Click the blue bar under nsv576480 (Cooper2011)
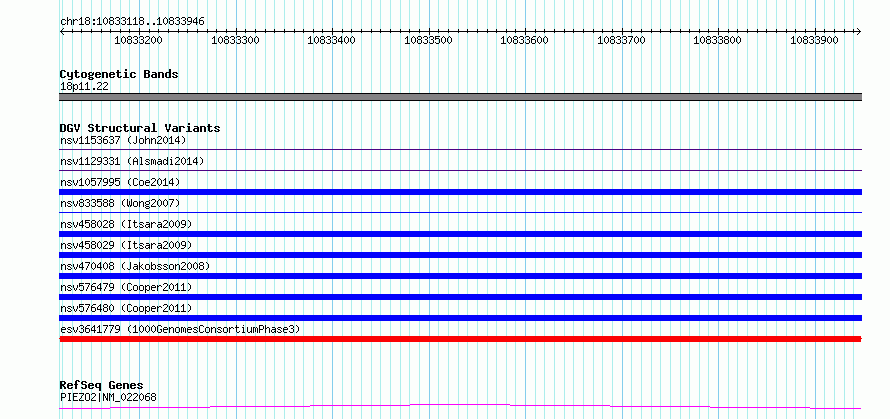Screen dimensions: 890x419 pos(460,318)
